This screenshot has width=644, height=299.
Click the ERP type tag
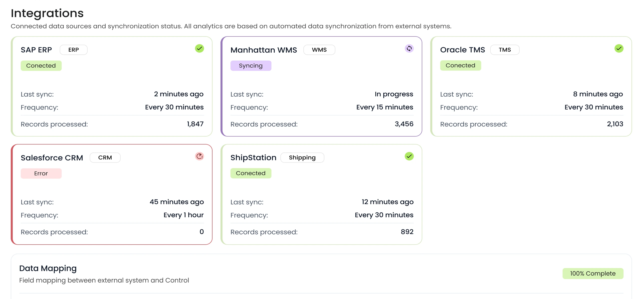[73, 50]
